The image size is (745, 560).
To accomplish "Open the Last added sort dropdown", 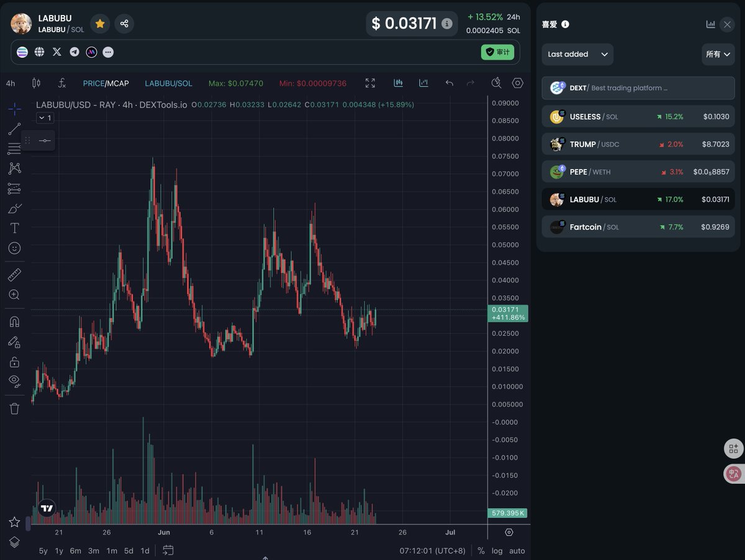I will click(x=577, y=54).
